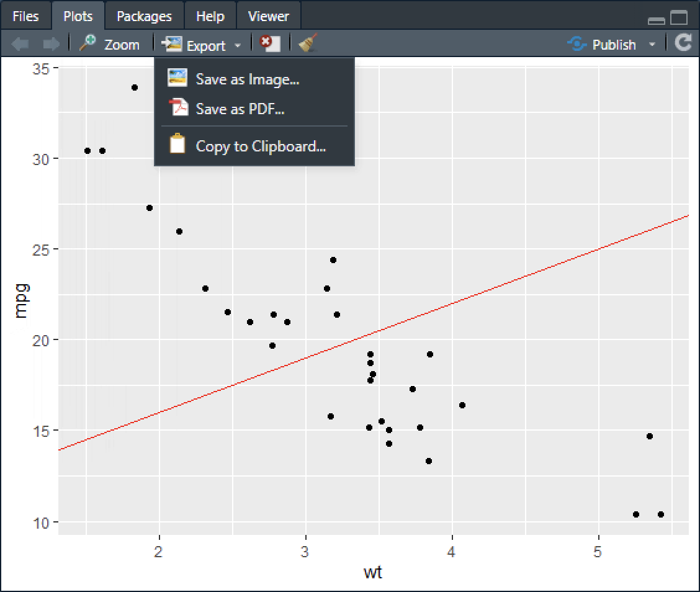Click the x-axis tick label 2

(x=158, y=552)
